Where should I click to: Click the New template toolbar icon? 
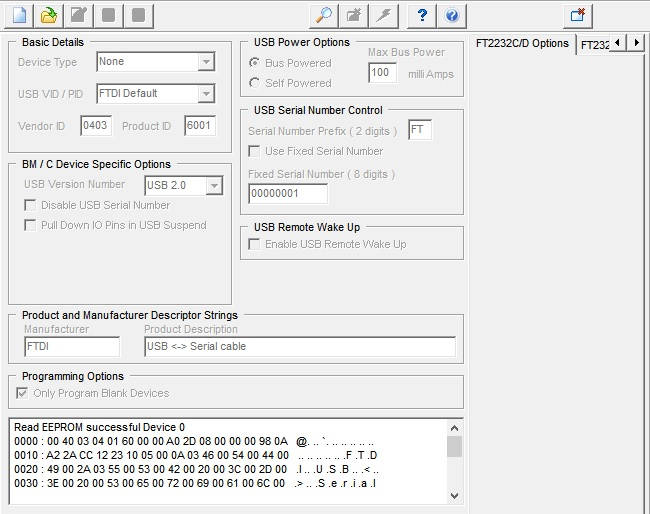click(x=19, y=15)
